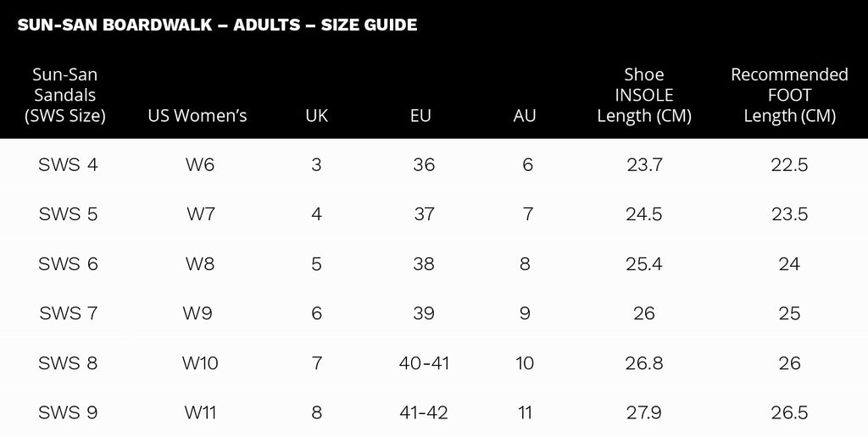Select the EU 38 size cell
The width and height of the screenshot is (868, 437).
coord(424,264)
